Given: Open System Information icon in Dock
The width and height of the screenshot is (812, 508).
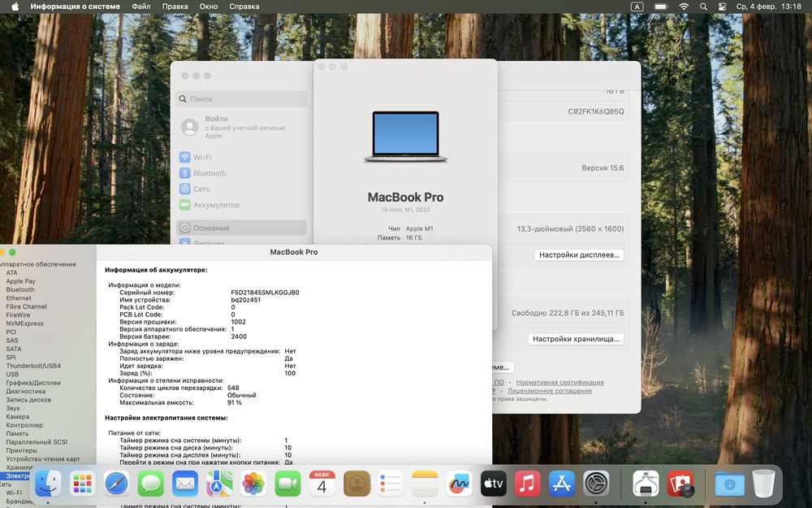Looking at the screenshot, I should pos(646,484).
